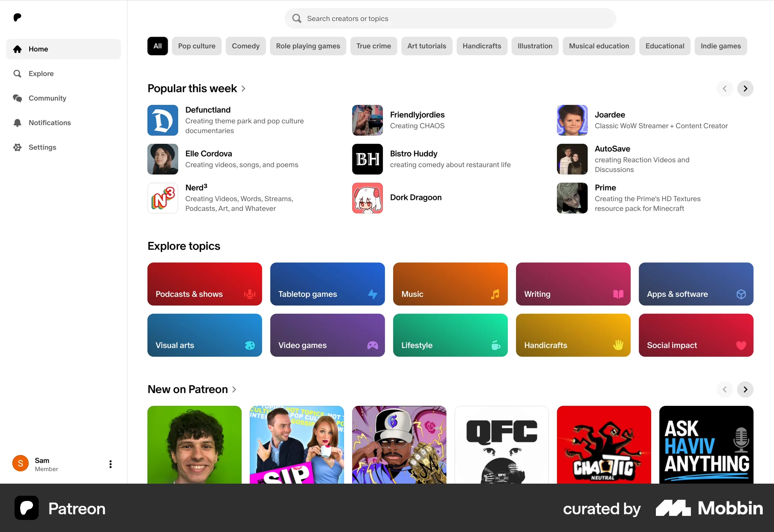Expand the New on Patreon section

234,389
